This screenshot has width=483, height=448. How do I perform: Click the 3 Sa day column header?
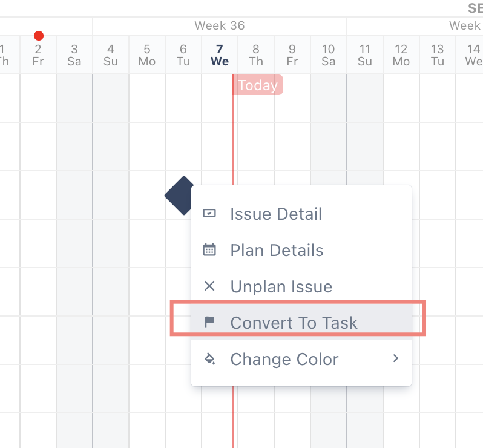pos(74,55)
